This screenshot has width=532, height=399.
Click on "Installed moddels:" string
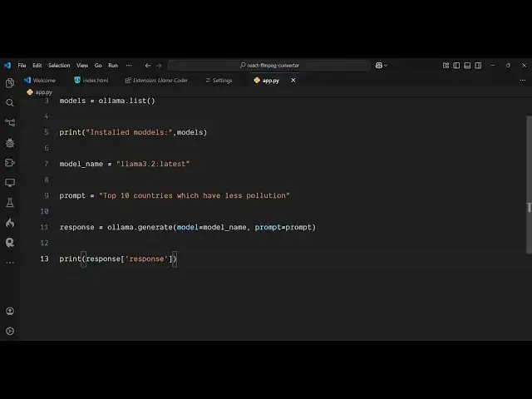click(x=130, y=132)
